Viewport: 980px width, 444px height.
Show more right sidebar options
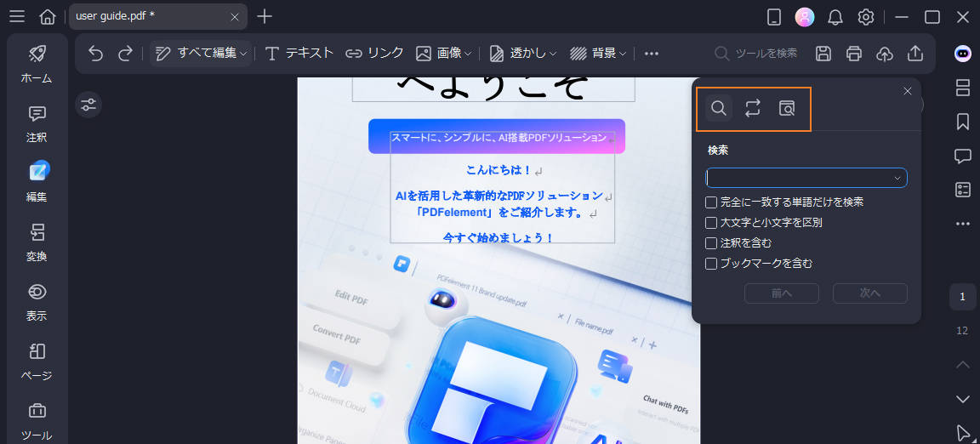(x=962, y=224)
